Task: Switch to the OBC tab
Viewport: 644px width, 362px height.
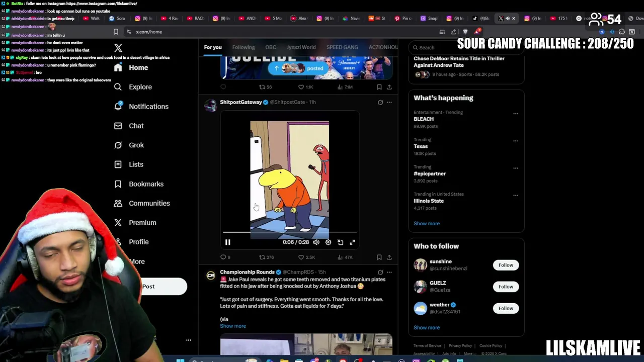Action: (x=271, y=47)
